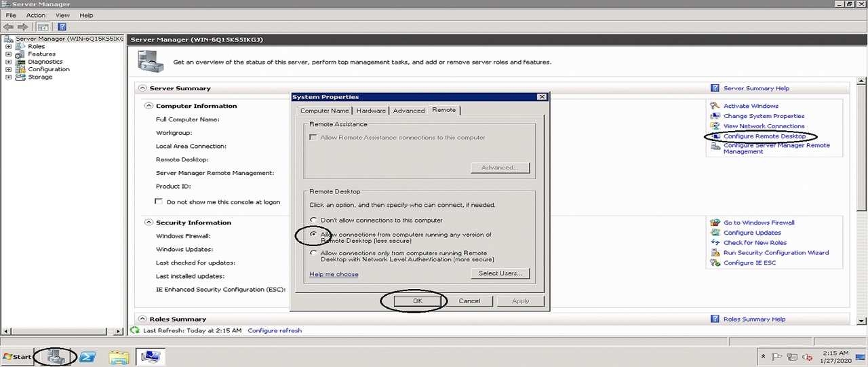Launch PowerShell from the taskbar
The width and height of the screenshot is (868, 367).
(x=87, y=356)
